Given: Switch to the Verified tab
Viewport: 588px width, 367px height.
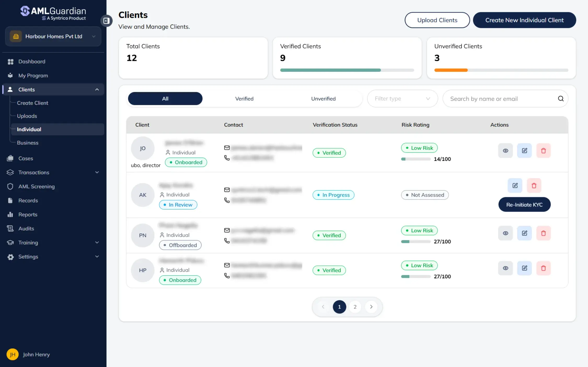Looking at the screenshot, I should pos(244,99).
